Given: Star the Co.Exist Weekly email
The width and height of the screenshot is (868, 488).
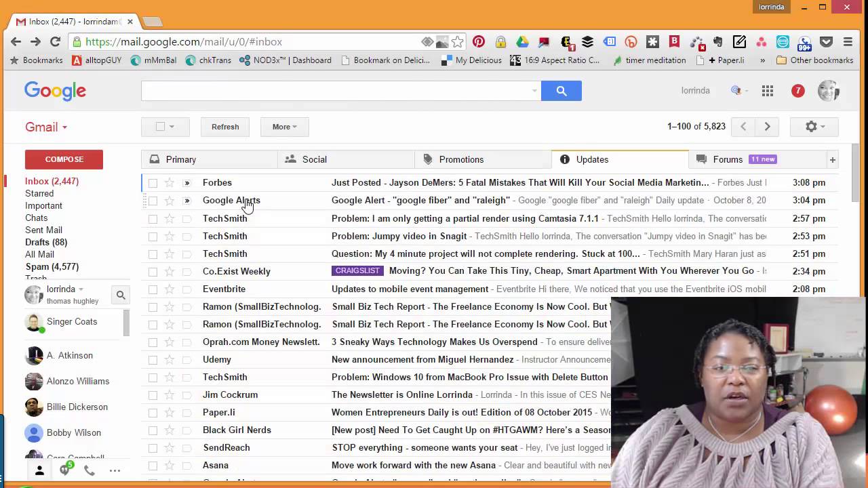Looking at the screenshot, I should click(x=170, y=271).
